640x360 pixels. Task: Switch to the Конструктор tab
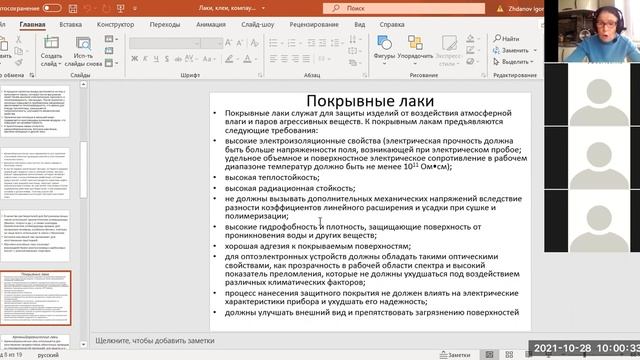tap(115, 24)
